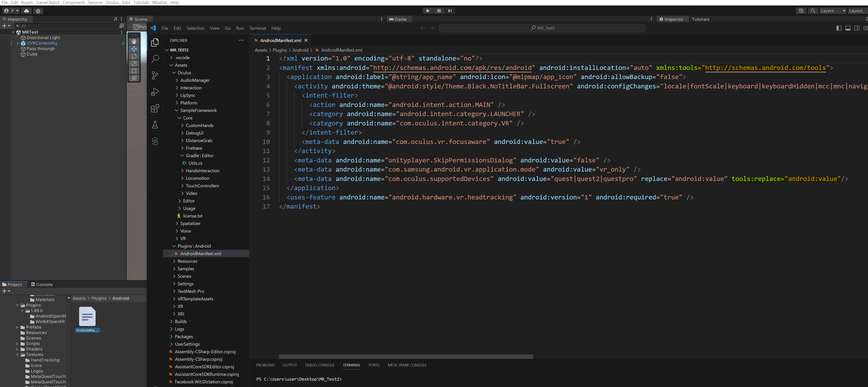Toggle the Hierarchy panel lock
Screen dimensions: 868x387
[x=115, y=19]
